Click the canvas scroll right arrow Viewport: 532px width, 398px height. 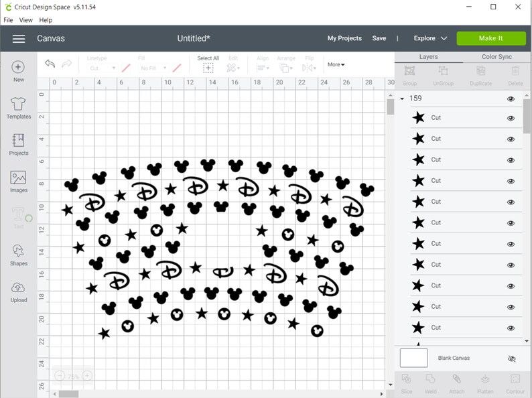click(381, 394)
